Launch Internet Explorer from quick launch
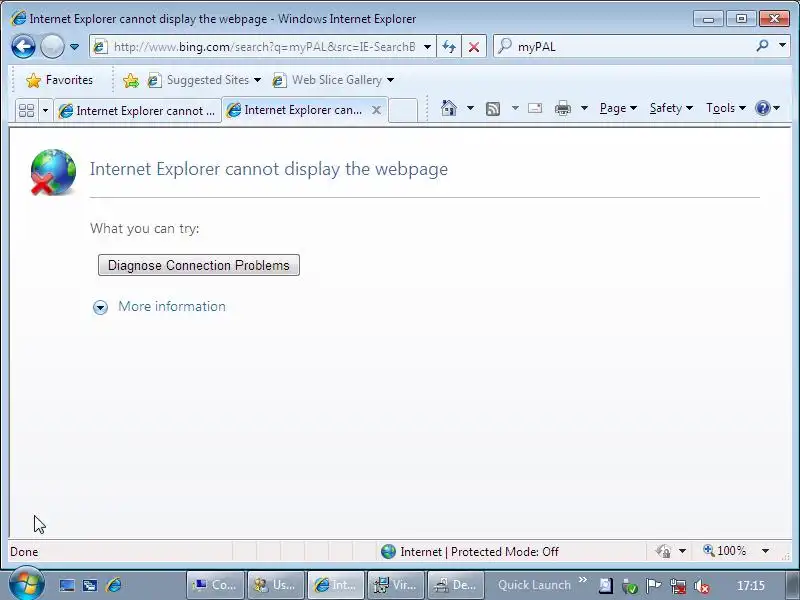Viewport: 800px width, 600px height. (113, 585)
